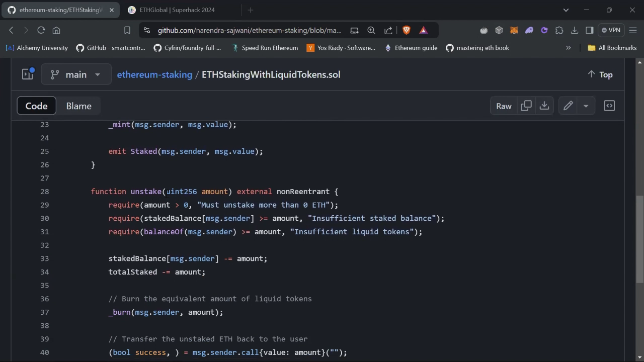Image resolution: width=644 pixels, height=362 pixels.
Task: Reload the current page
Action: click(41, 30)
